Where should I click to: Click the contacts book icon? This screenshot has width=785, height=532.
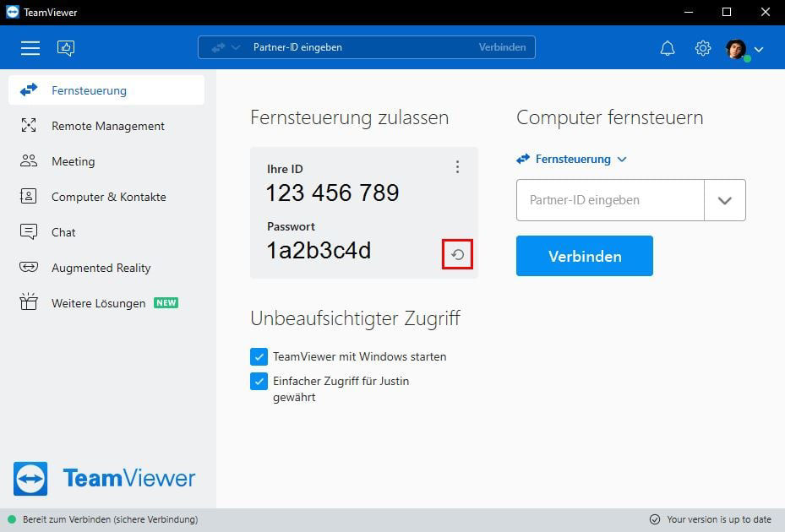pyautogui.click(x=28, y=196)
